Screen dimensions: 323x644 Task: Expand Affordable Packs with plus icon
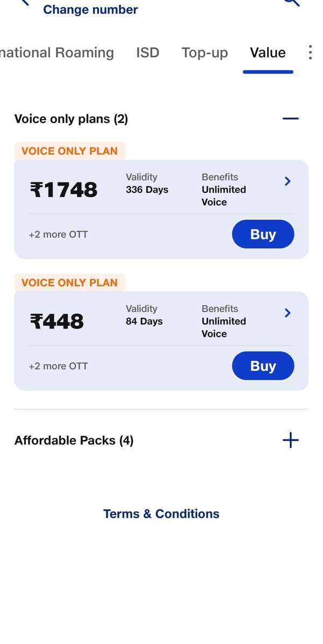tap(290, 441)
